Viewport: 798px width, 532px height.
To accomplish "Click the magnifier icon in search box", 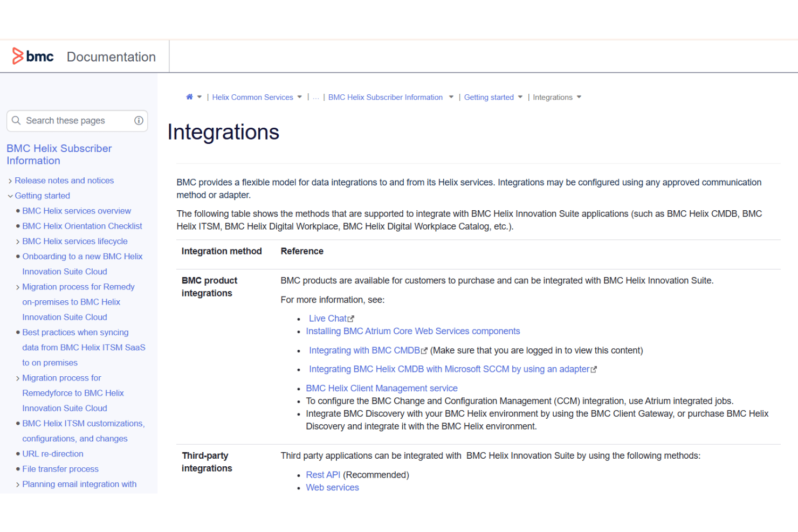I will click(x=16, y=121).
